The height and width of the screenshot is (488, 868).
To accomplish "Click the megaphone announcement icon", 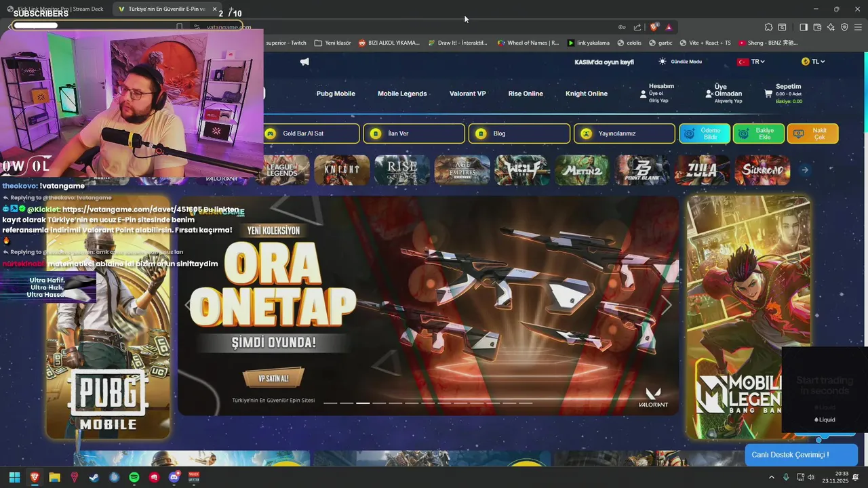I will [x=304, y=62].
